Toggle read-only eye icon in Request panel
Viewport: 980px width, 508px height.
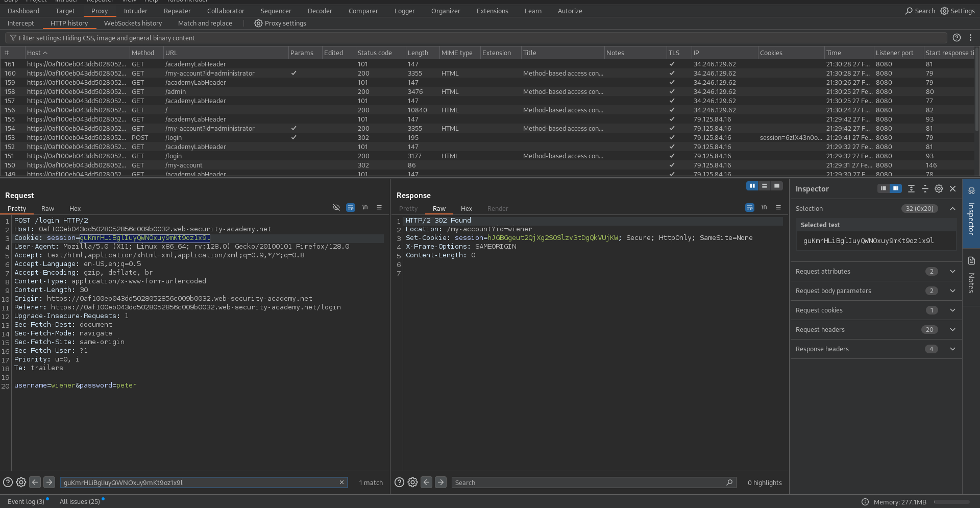pos(336,207)
